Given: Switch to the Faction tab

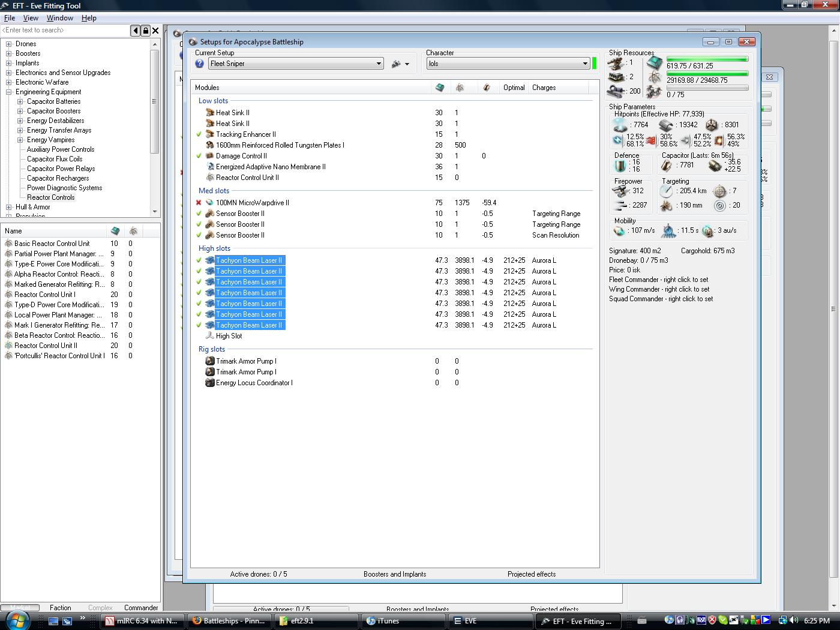Looking at the screenshot, I should 61,608.
